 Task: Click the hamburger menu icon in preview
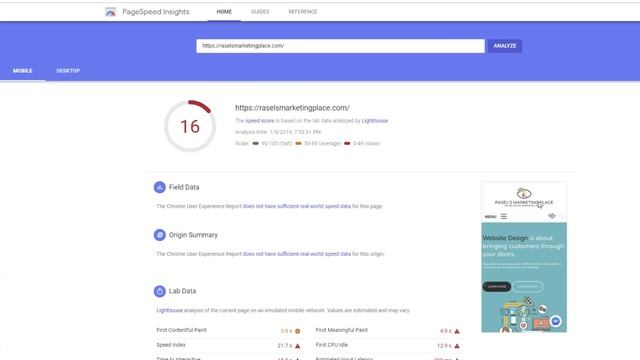(504, 216)
